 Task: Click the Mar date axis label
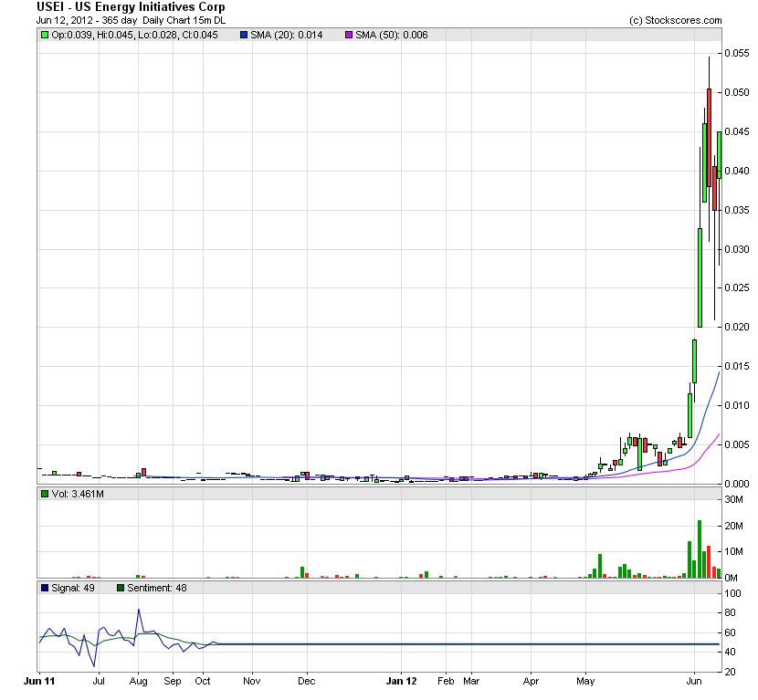[x=471, y=681]
